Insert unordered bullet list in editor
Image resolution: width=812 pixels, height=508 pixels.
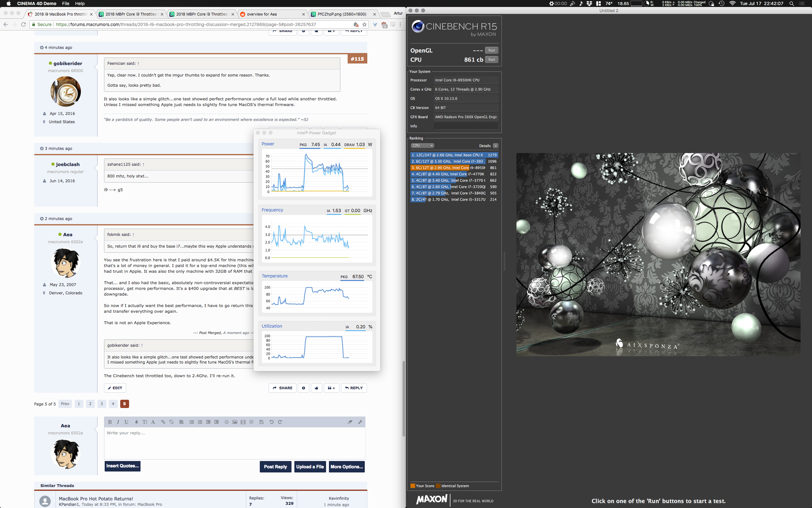tap(192, 422)
